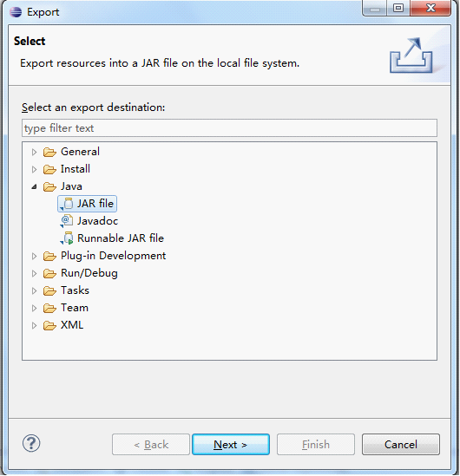Click the JAR file icon
Screen dimensions: 460x476
(x=67, y=204)
